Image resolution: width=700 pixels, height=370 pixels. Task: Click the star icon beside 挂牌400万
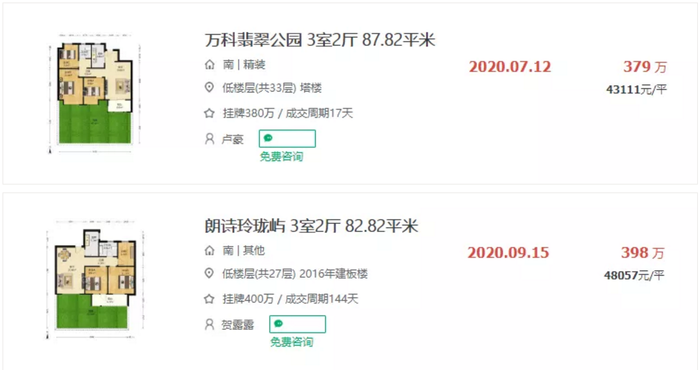[x=209, y=299]
